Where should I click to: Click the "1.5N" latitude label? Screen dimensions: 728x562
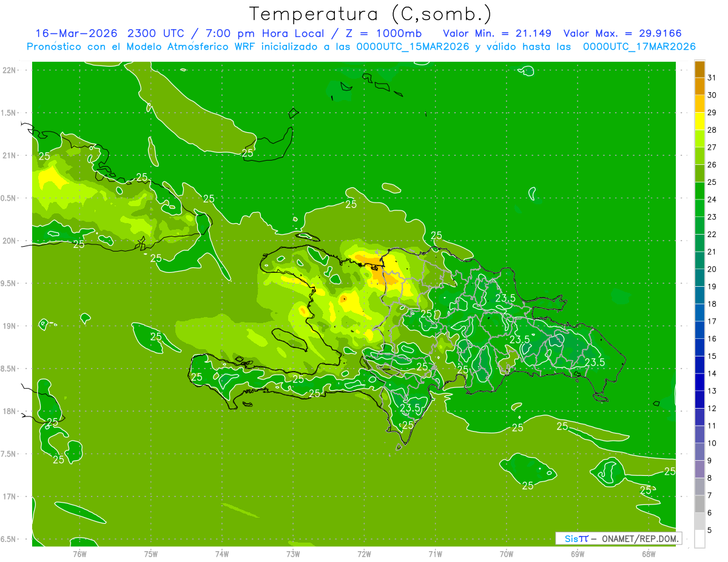click(x=9, y=113)
